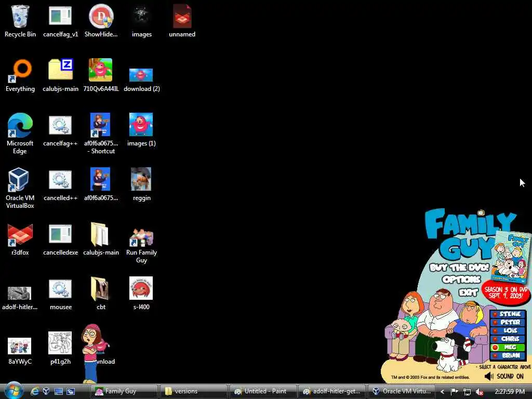The image size is (532, 399).
Task: Launch Internet Explorer from quick launch
Action: point(35,391)
